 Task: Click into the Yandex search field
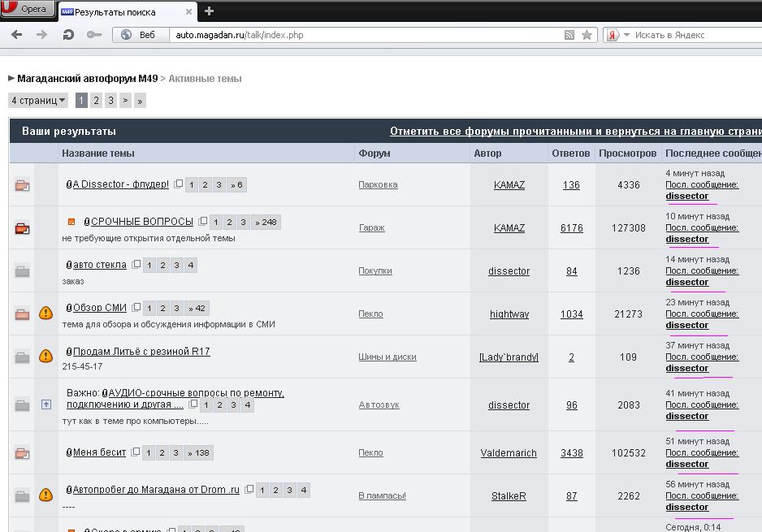tap(691, 35)
